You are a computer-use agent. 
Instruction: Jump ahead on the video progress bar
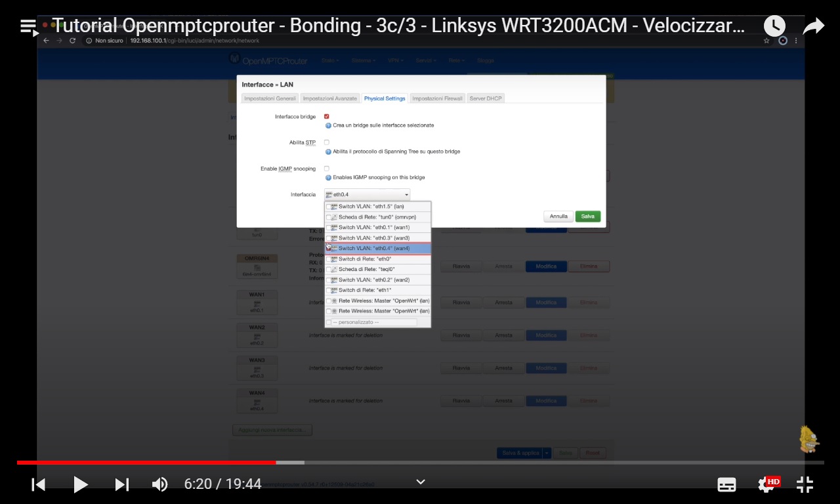coord(525,463)
